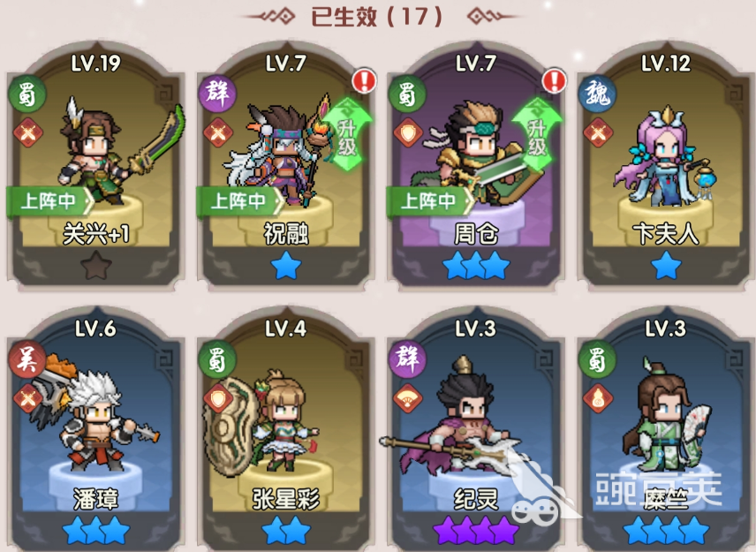Click the red exclamation alert on 周仓 card
This screenshot has height=552, width=756.
point(554,81)
